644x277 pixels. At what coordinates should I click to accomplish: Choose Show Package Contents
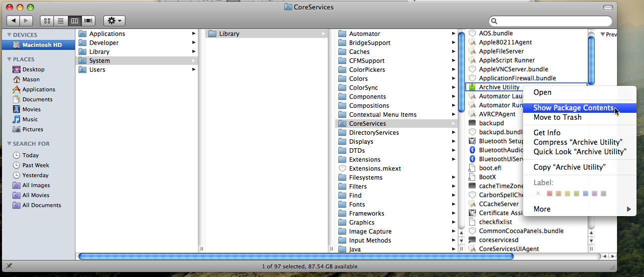click(580, 108)
